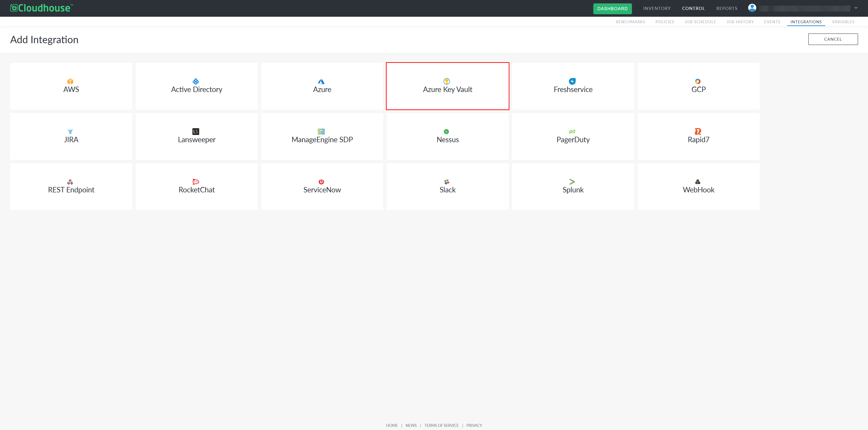Choose the Rapid7 integration label
Image resolution: width=868 pixels, height=430 pixels.
click(x=698, y=140)
